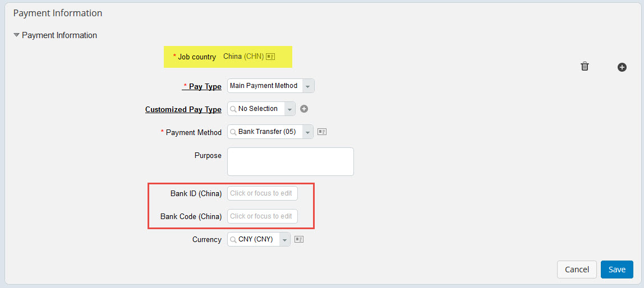
Task: Expand the Currency dropdown arrow
Action: 284,240
